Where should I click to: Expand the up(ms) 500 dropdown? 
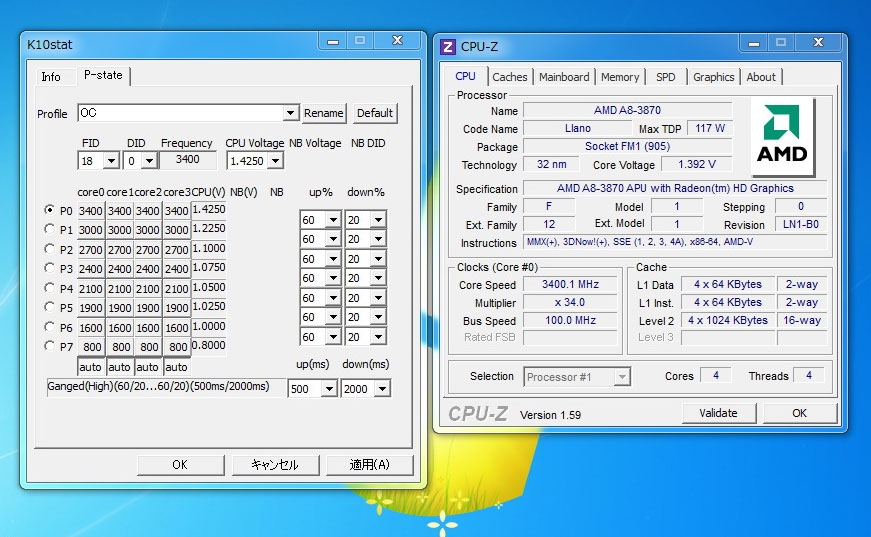329,389
